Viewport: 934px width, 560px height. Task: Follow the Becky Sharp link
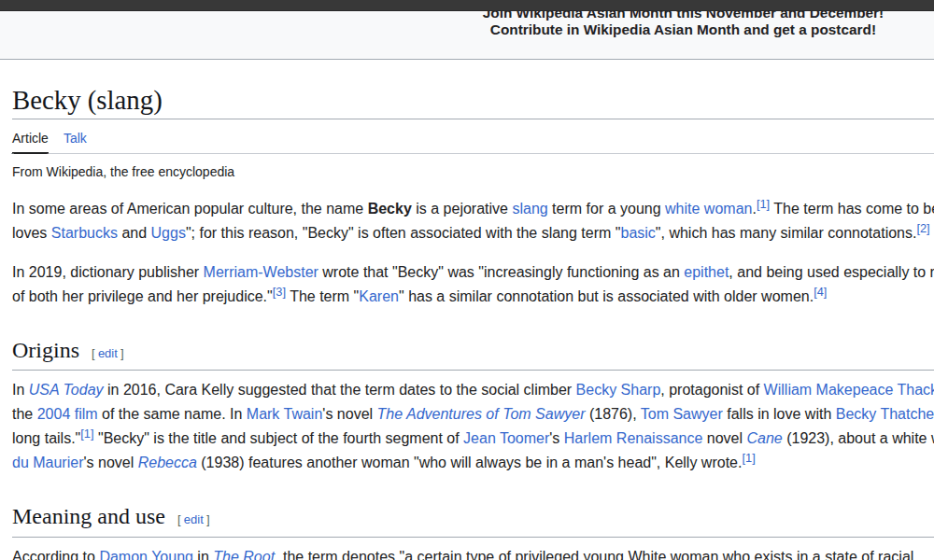tap(618, 390)
